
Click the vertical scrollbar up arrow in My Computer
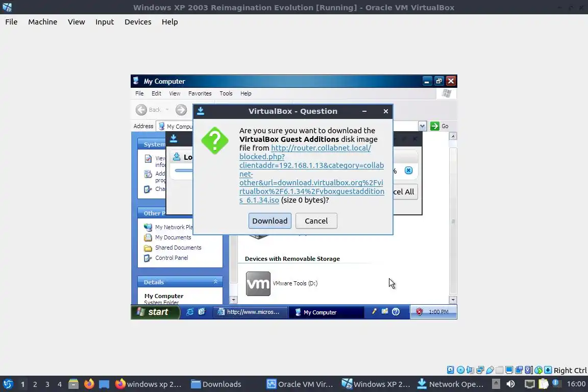tap(453, 136)
